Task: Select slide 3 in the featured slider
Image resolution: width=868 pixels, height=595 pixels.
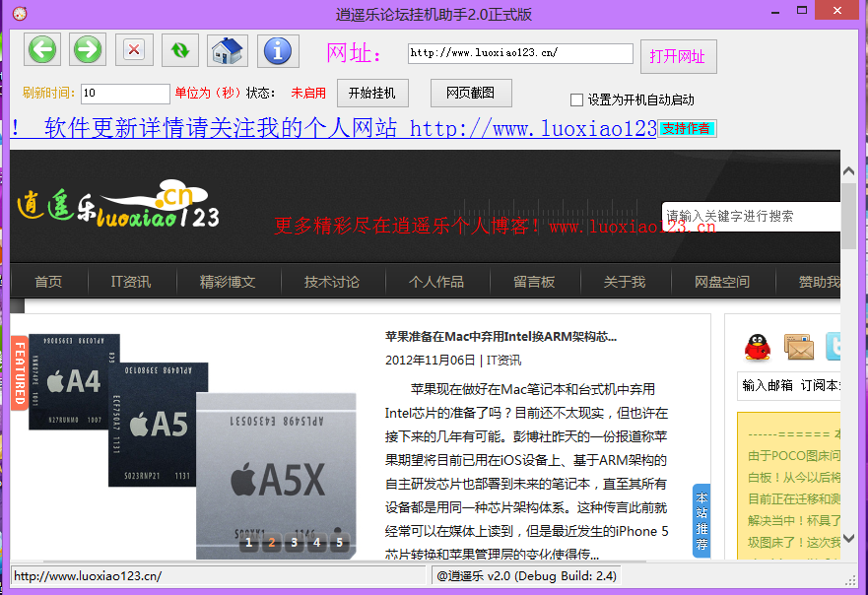Action: (294, 543)
